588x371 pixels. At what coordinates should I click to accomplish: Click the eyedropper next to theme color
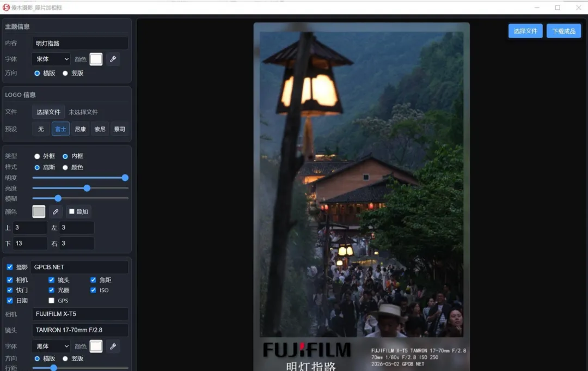coord(113,59)
